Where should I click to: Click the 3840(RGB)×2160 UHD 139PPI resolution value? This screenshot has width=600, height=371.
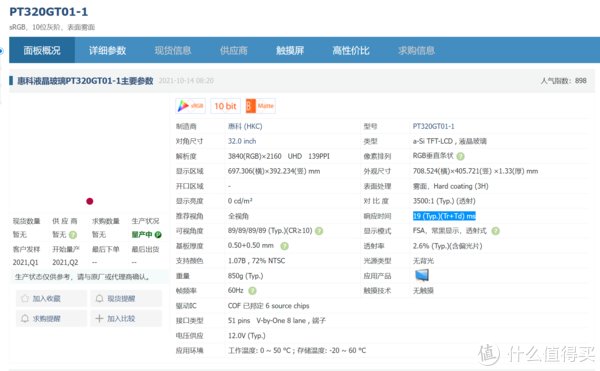pos(279,156)
